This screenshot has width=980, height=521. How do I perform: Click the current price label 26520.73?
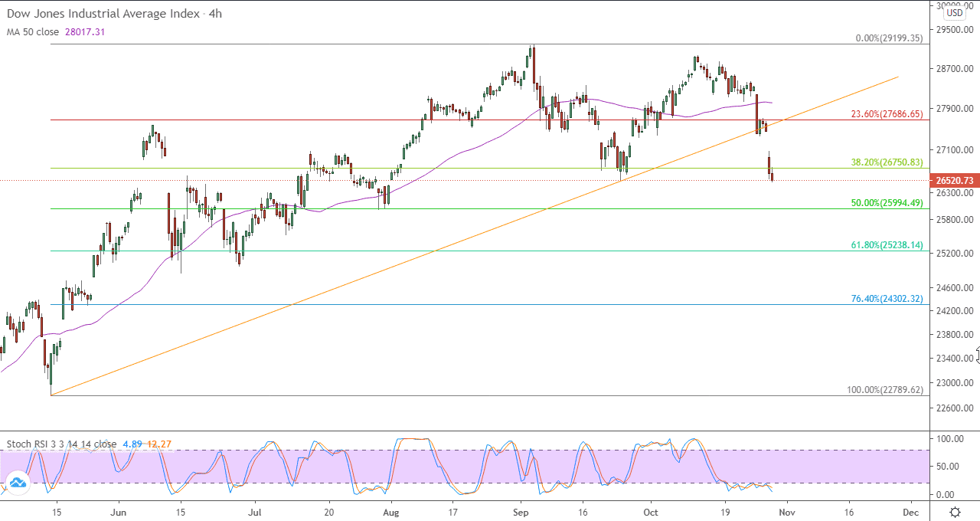coord(954,181)
